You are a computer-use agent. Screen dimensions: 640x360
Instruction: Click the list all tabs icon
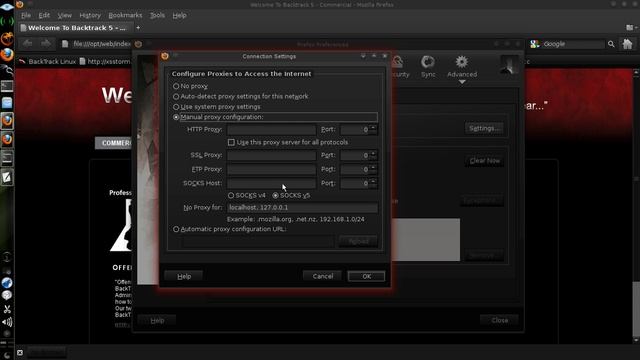point(631,28)
